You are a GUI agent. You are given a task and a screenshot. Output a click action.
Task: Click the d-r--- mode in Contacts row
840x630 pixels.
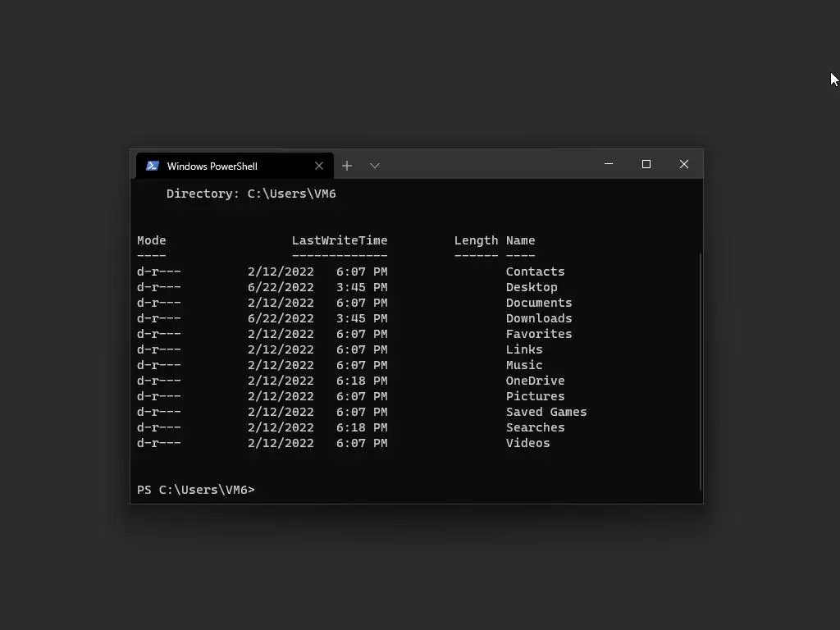pos(159,272)
